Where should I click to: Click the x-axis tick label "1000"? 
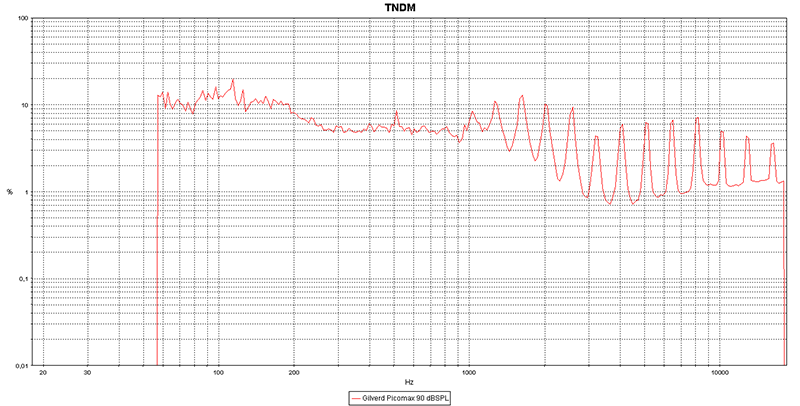coord(469,372)
